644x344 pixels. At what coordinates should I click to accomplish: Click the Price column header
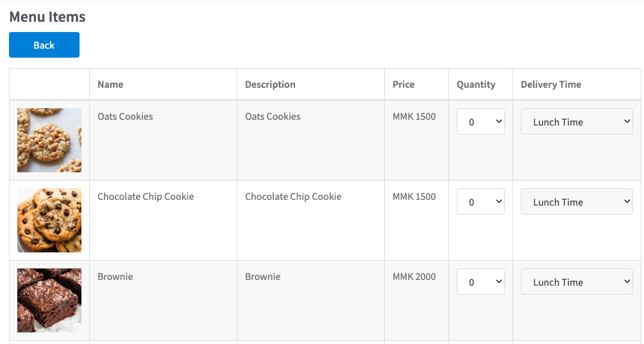click(x=403, y=85)
